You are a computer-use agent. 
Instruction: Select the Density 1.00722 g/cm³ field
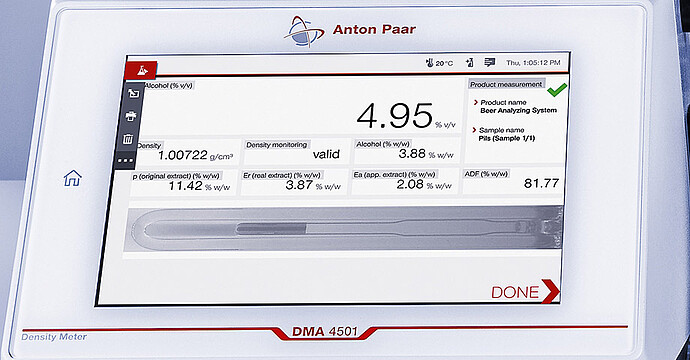point(188,152)
